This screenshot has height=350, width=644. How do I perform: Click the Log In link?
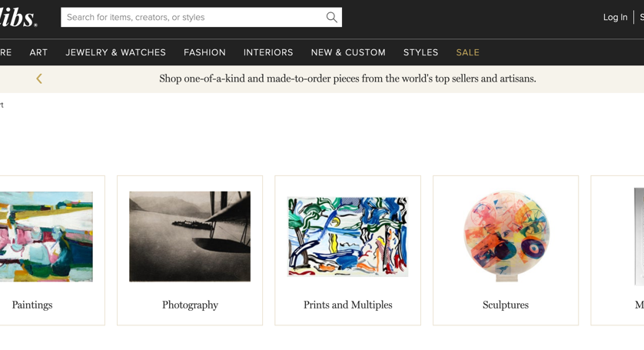pyautogui.click(x=615, y=17)
